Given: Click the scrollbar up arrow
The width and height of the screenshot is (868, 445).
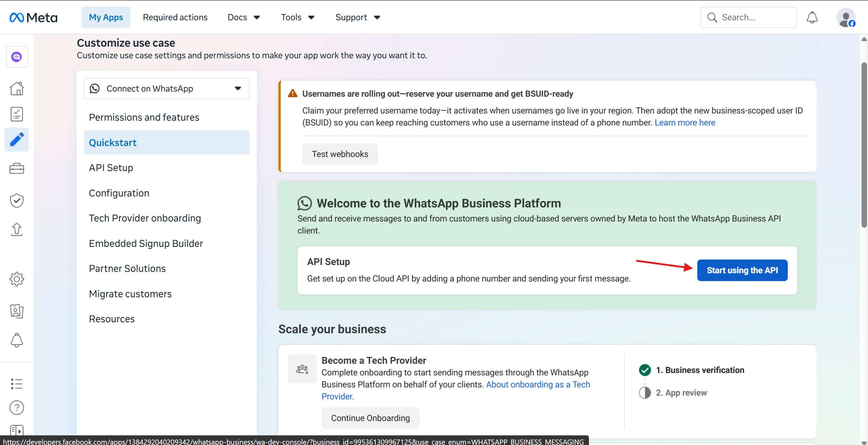Looking at the screenshot, I should pos(864,39).
